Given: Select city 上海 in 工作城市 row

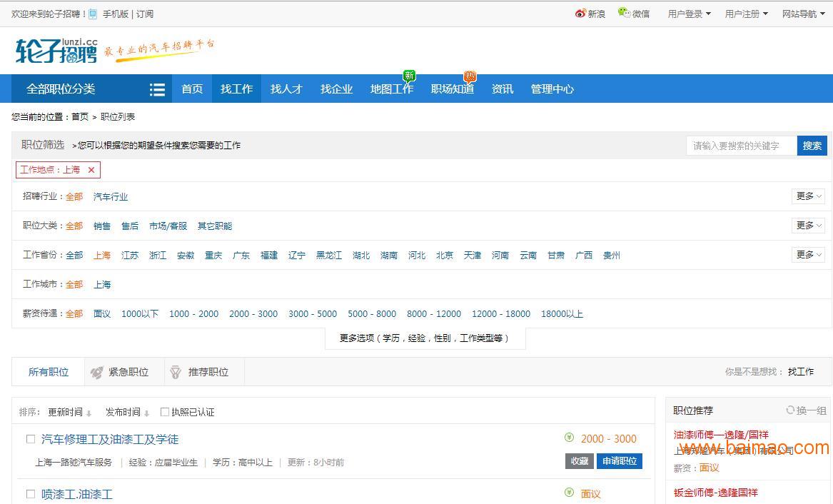Looking at the screenshot, I should tap(102, 285).
